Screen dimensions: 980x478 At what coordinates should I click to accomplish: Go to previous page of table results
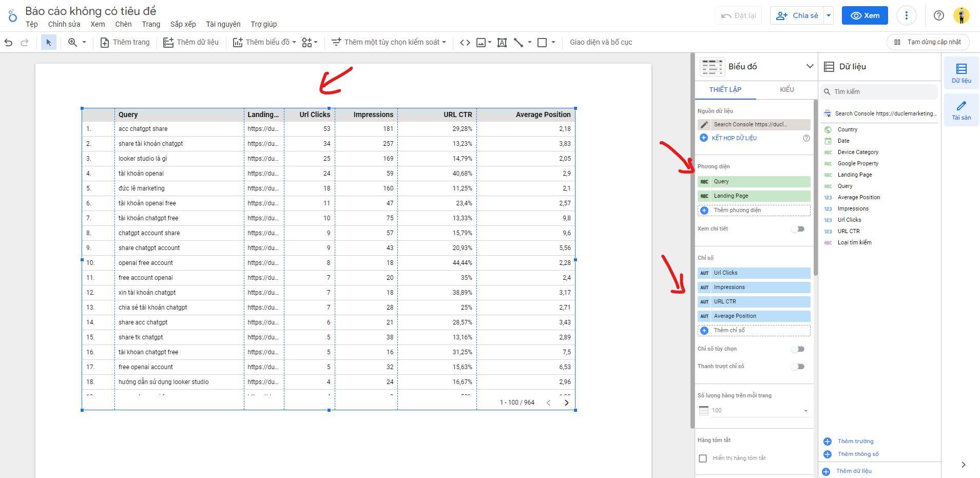click(549, 403)
